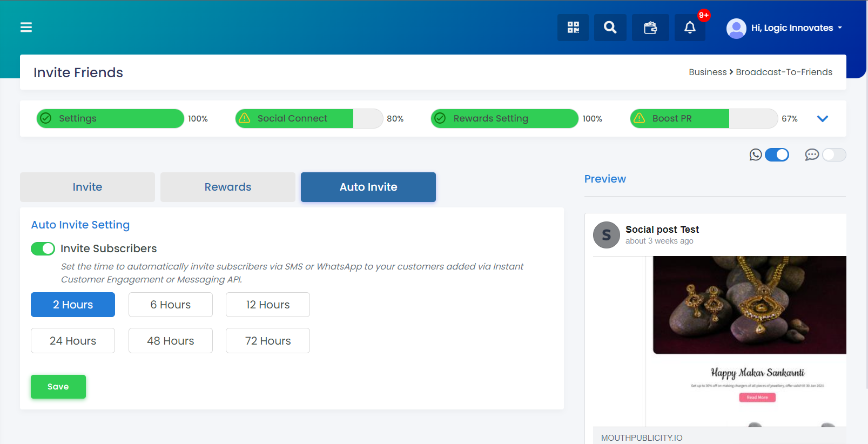Image resolution: width=868 pixels, height=444 pixels.
Task: Click the Boost PR 67% value
Action: point(790,119)
